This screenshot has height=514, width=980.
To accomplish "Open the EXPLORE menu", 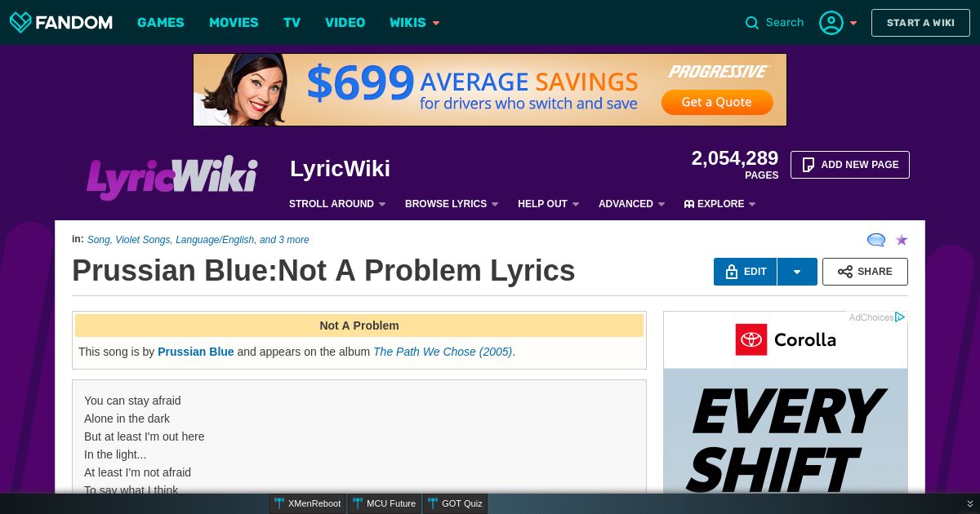I will click(720, 204).
